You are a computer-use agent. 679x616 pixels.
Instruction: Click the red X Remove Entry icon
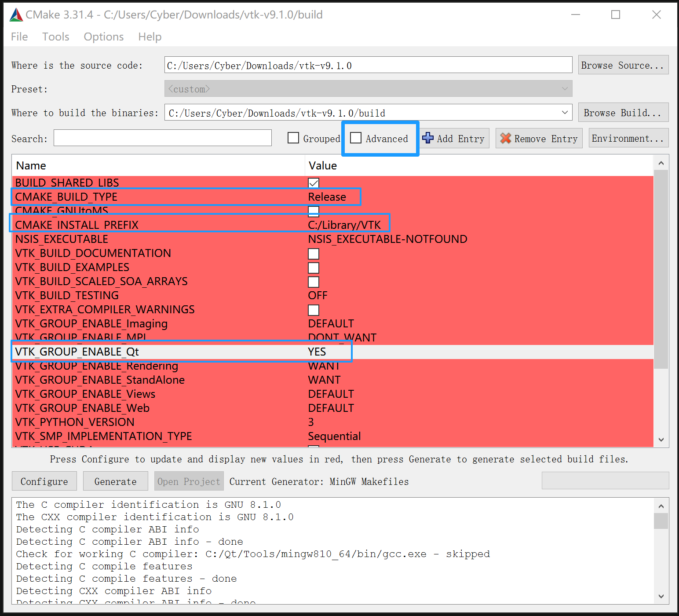point(506,138)
